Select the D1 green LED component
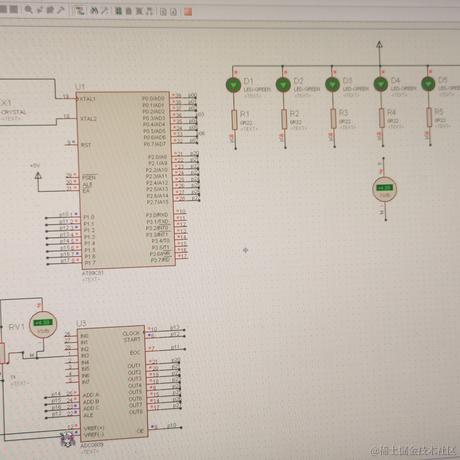 (x=233, y=85)
